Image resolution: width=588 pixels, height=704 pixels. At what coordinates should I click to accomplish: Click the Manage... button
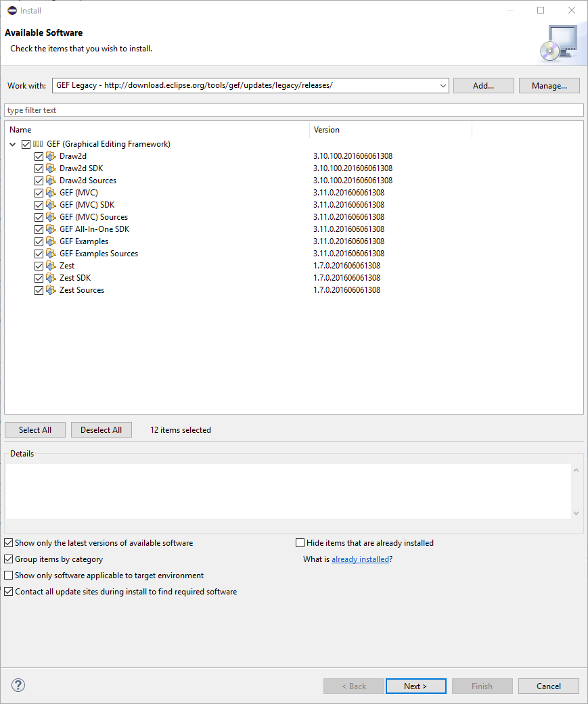click(549, 85)
